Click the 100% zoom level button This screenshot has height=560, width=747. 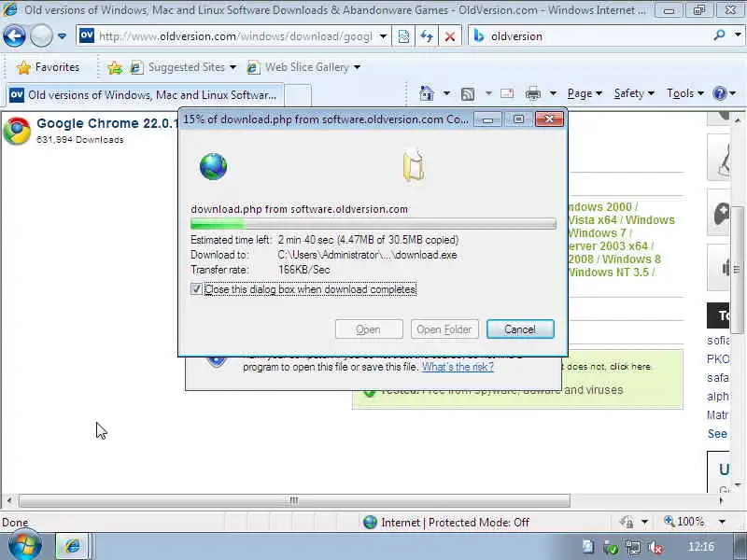[x=684, y=522]
